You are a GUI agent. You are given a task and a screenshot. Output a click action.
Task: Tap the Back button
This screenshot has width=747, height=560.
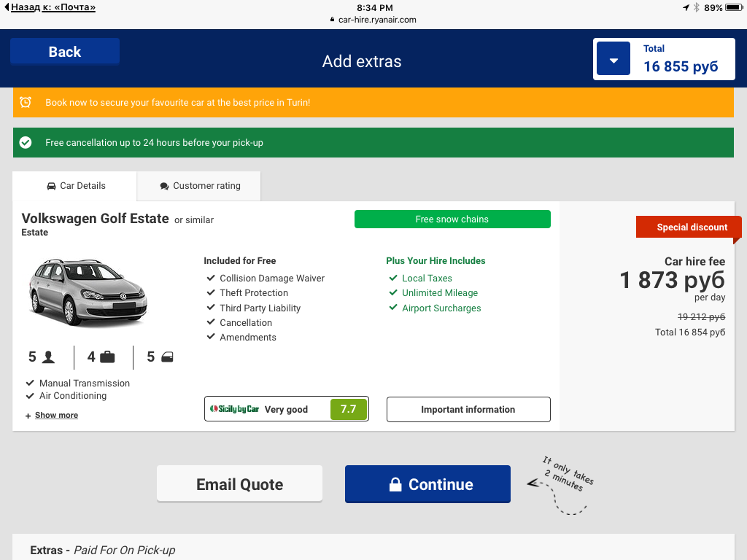65,52
